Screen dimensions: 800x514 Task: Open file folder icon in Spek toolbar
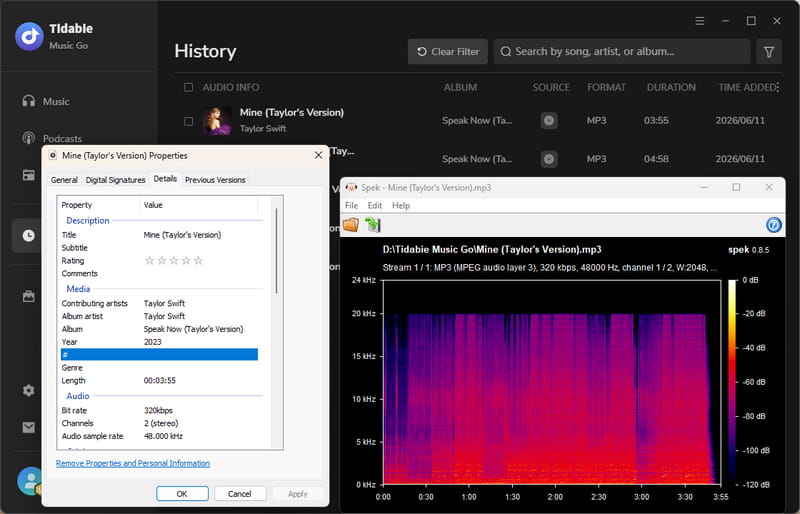[x=351, y=225]
